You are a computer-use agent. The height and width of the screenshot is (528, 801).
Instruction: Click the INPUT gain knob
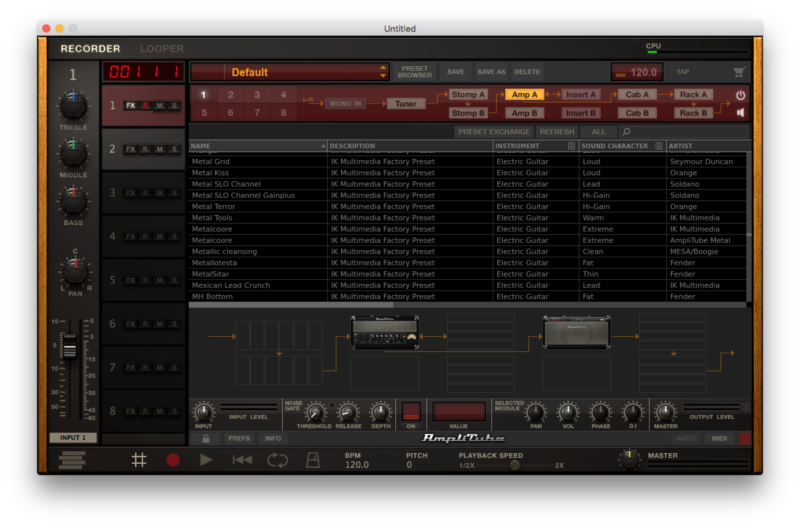(203, 412)
